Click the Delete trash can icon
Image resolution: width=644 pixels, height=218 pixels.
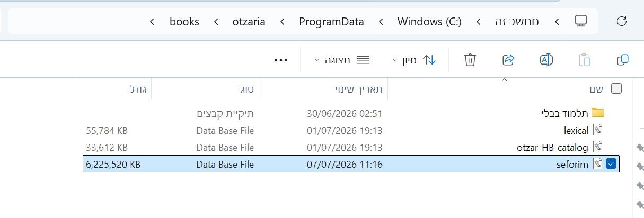click(470, 60)
